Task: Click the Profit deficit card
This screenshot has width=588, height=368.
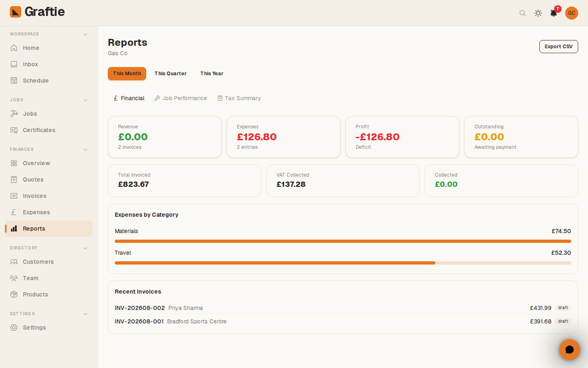Action: 402,137
